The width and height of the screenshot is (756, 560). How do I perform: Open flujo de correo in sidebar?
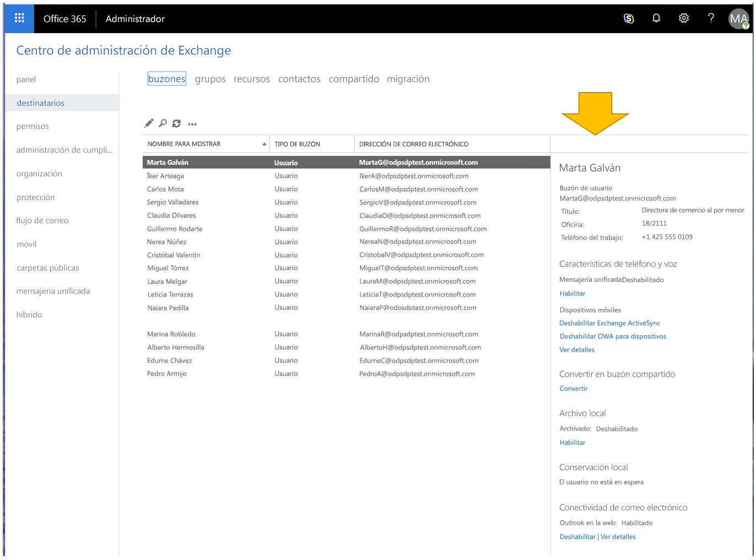[x=42, y=220]
